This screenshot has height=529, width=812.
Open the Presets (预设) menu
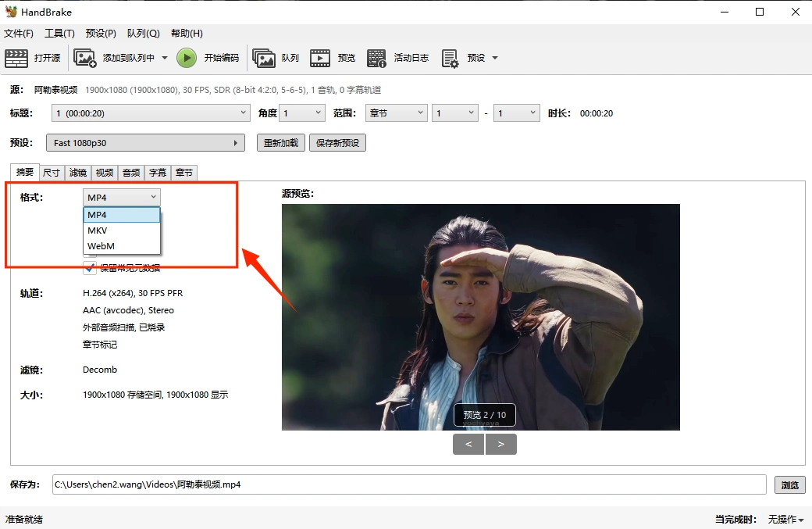[x=101, y=33]
